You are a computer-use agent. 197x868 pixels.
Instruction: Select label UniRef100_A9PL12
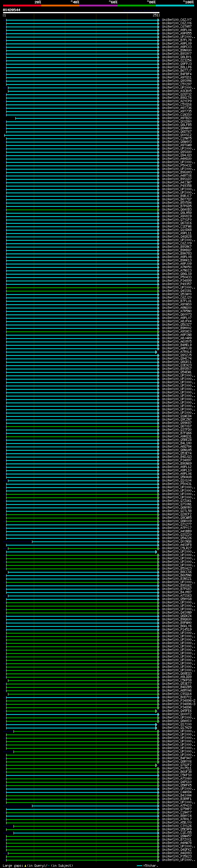tap(177, 467)
